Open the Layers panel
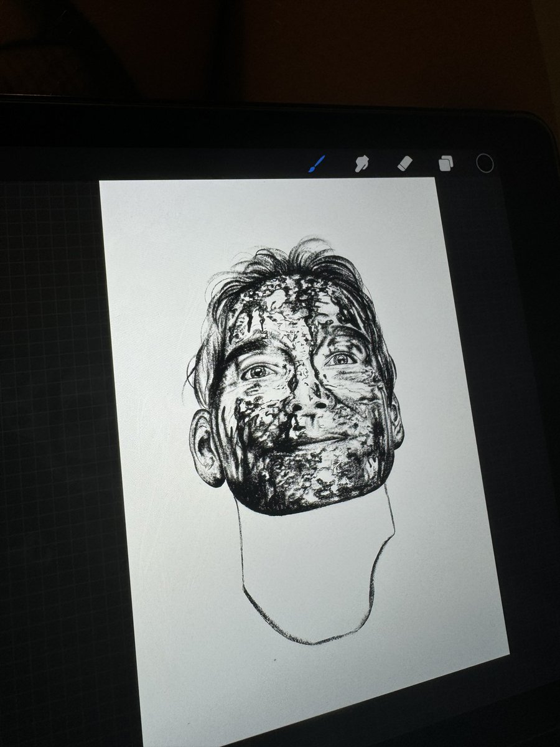Viewport: 560px width, 747px height. [x=446, y=164]
